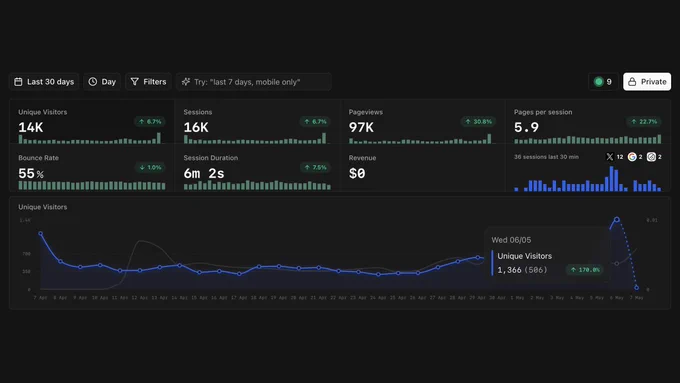The height and width of the screenshot is (383, 680).
Task: Click the Unique Visitors chart title
Action: pyautogui.click(x=42, y=207)
